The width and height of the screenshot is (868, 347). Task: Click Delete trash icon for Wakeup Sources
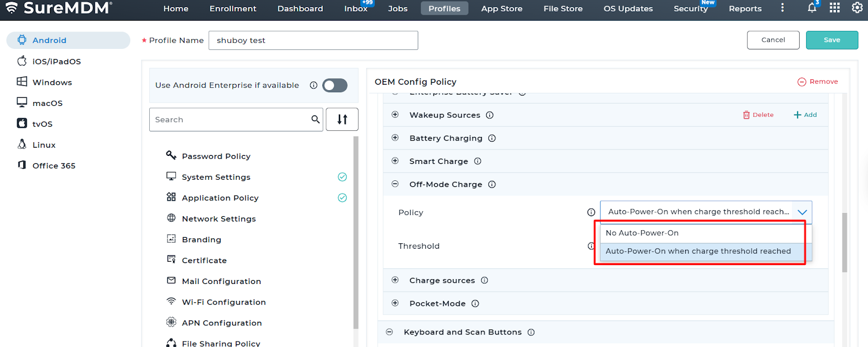746,115
